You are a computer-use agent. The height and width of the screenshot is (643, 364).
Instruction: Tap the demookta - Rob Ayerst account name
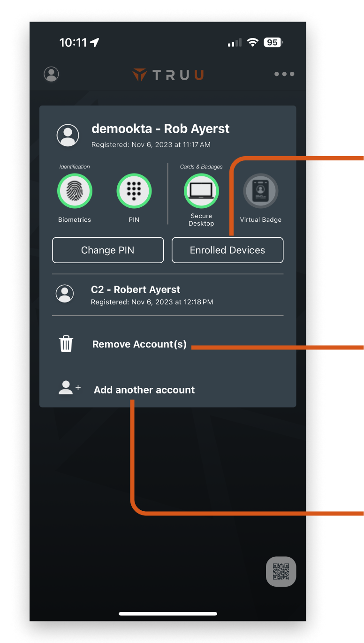pos(160,129)
